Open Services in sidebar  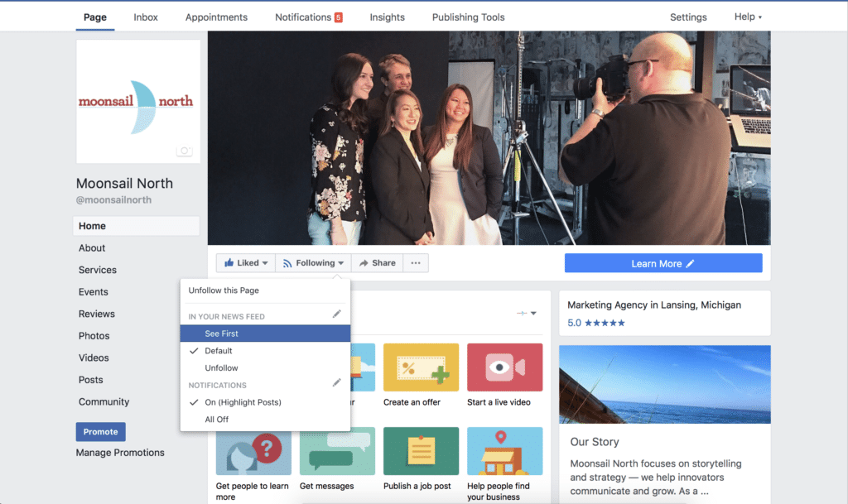[98, 270]
